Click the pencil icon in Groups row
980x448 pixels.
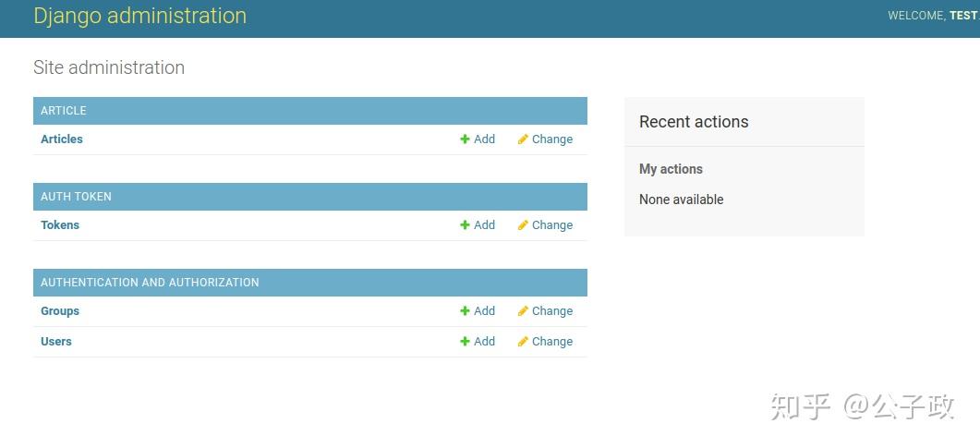[523, 311]
